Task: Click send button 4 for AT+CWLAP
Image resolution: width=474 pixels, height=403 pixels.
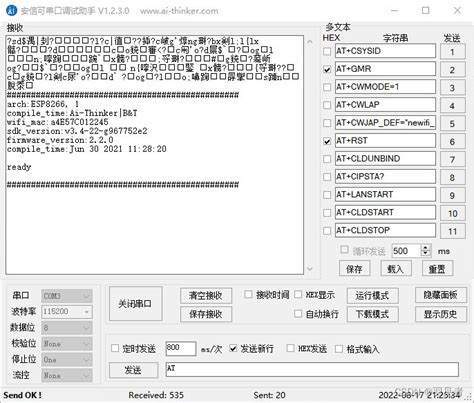Action: pyautogui.click(x=452, y=106)
